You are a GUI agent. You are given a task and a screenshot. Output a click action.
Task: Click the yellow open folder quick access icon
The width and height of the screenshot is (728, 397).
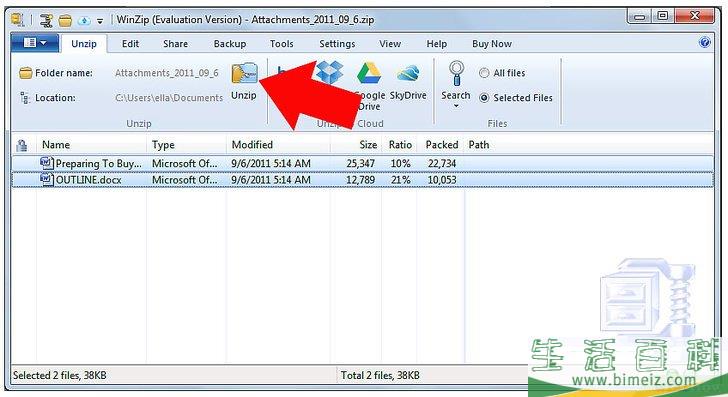pyautogui.click(x=65, y=20)
